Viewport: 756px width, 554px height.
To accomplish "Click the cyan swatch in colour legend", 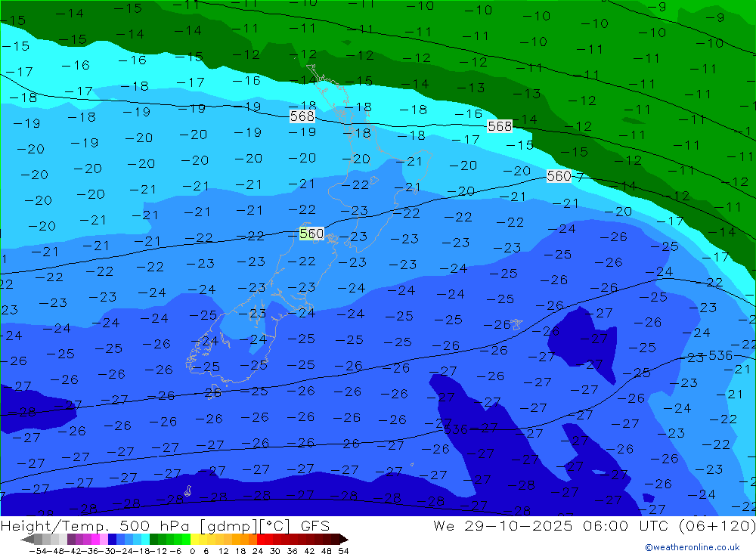I will [x=145, y=539].
